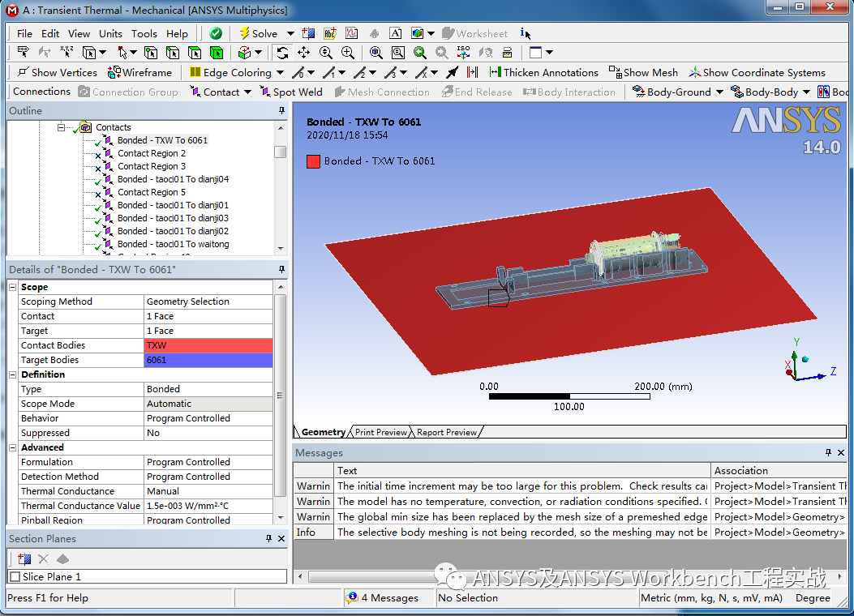Open the File menu
854x616 pixels.
[x=24, y=34]
